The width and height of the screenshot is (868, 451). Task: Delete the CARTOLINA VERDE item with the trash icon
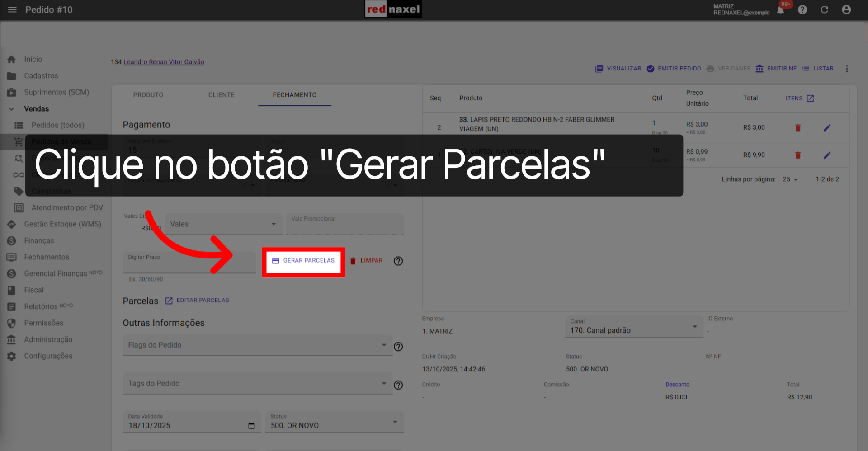coord(797,155)
